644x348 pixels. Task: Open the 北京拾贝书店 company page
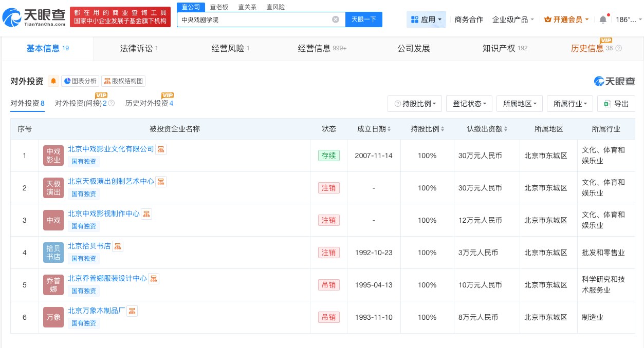point(89,246)
